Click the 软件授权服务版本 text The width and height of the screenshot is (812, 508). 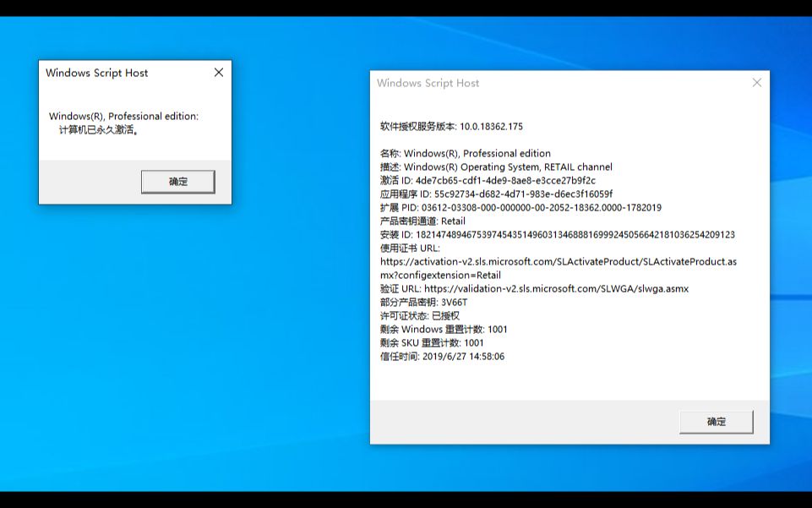coord(452,126)
